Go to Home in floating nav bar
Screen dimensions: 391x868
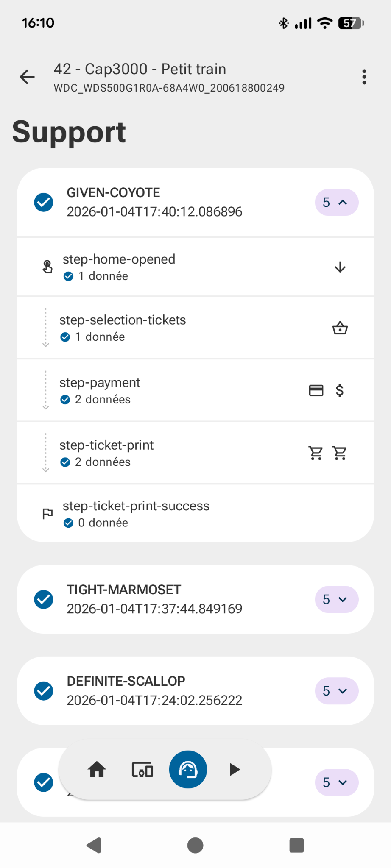[97, 769]
